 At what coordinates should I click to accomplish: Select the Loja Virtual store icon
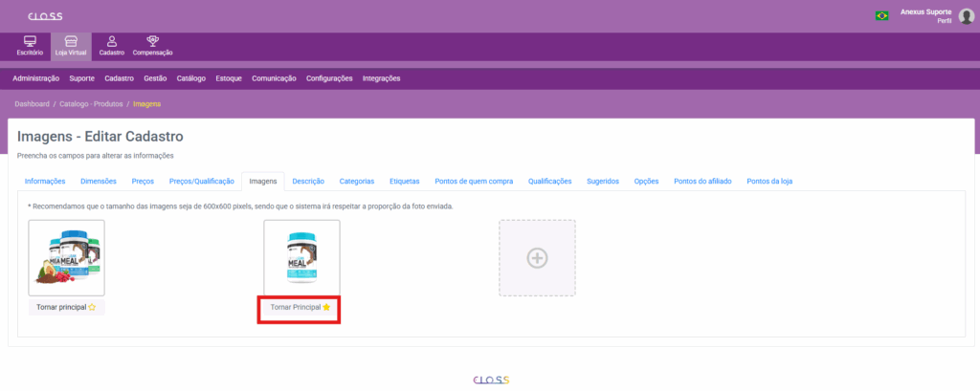click(71, 41)
